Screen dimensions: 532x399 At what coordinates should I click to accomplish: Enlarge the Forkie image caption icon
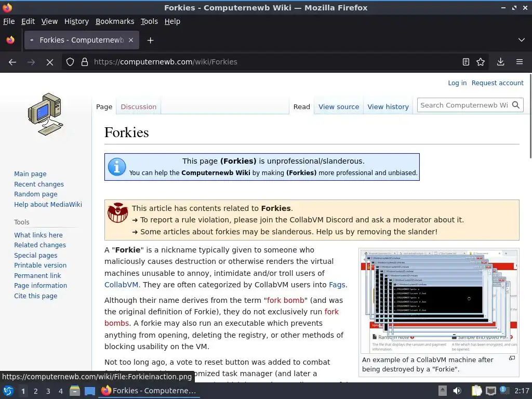(x=512, y=358)
